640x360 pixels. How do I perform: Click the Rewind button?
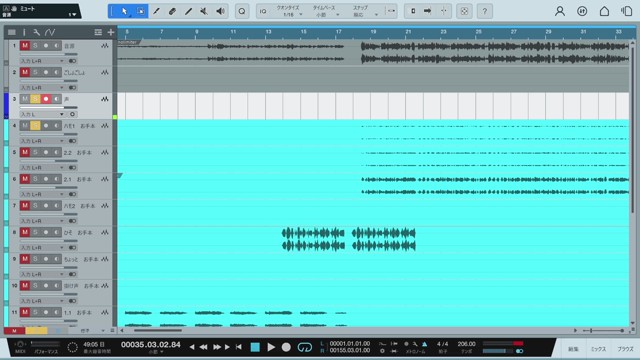coord(203,347)
